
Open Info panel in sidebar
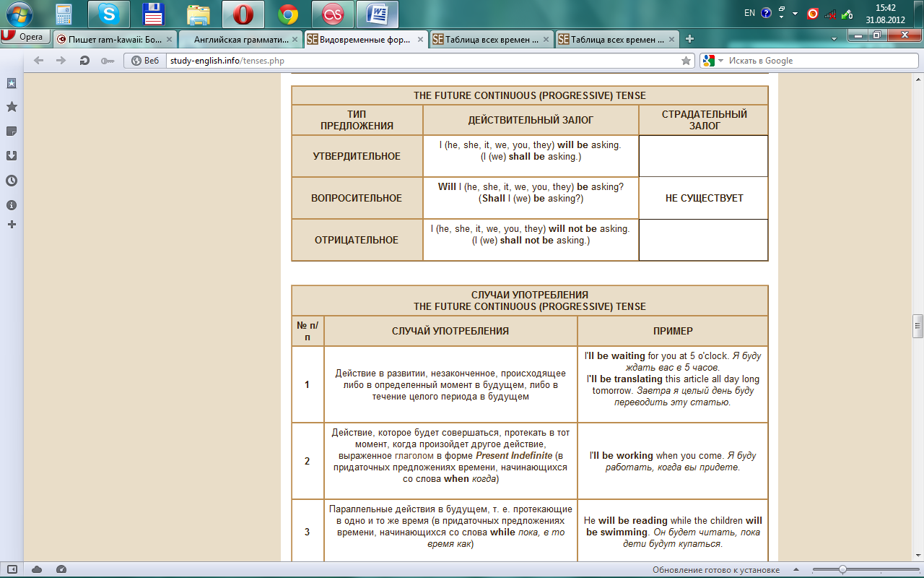(x=12, y=205)
